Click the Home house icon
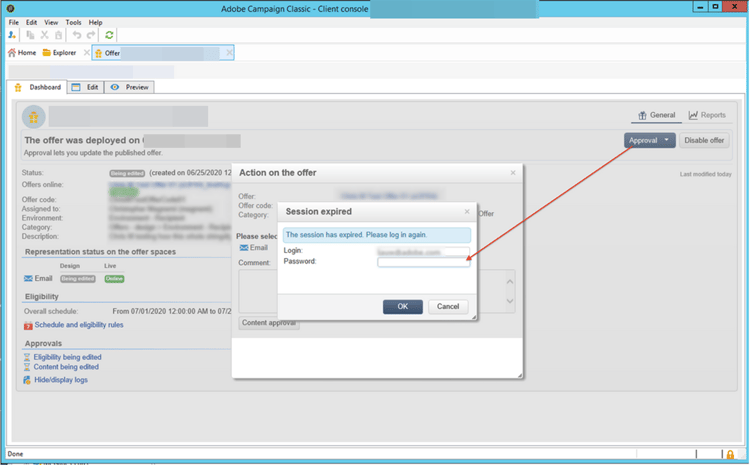Screen dimensions: 750x465 coord(12,53)
